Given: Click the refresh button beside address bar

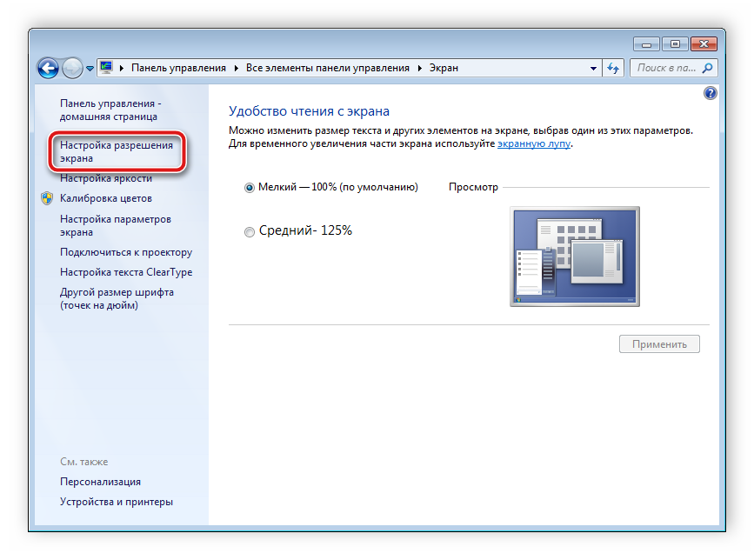Looking at the screenshot, I should pyautogui.click(x=614, y=68).
